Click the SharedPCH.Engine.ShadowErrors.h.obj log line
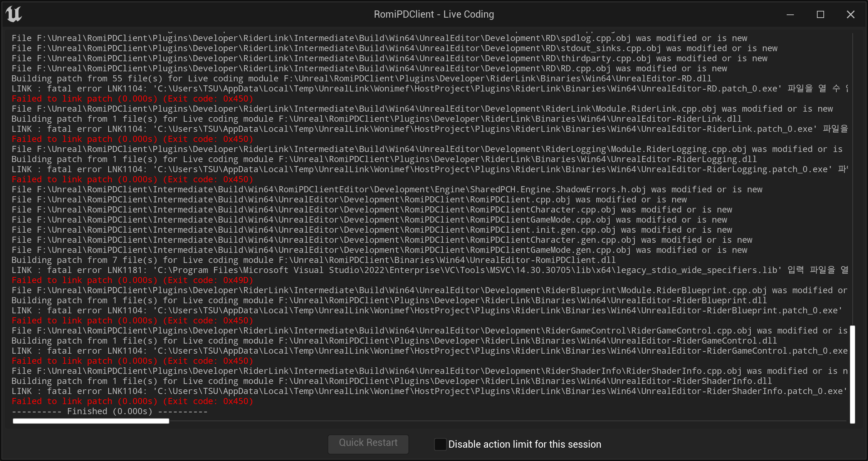 pos(387,189)
